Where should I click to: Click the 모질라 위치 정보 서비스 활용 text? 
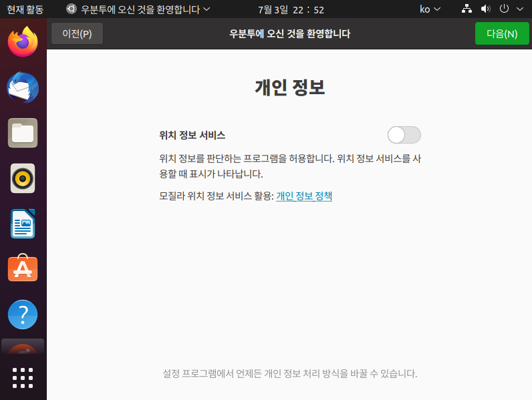[217, 196]
